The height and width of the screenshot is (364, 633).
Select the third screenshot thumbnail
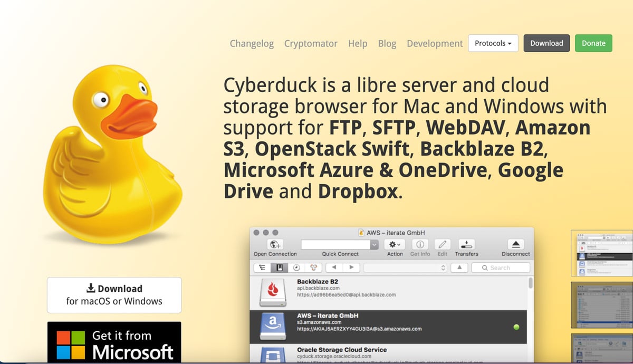(602, 348)
